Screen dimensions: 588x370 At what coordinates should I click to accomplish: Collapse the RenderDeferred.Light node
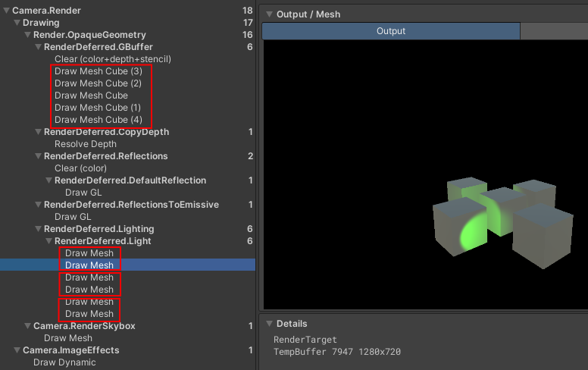pyautogui.click(x=48, y=241)
